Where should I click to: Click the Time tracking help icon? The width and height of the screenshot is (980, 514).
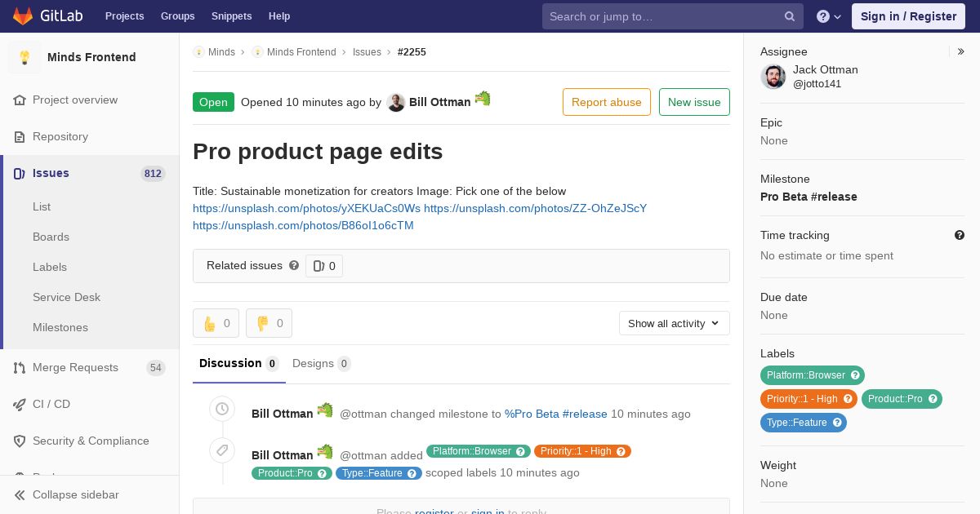coord(960,235)
